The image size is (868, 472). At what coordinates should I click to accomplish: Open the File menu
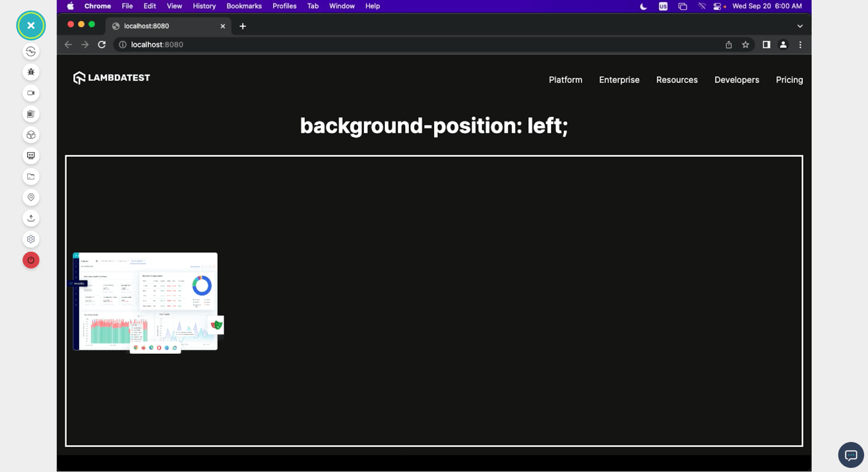pyautogui.click(x=127, y=6)
